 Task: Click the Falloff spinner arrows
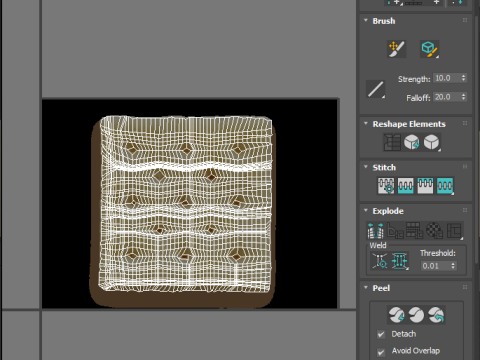click(463, 97)
